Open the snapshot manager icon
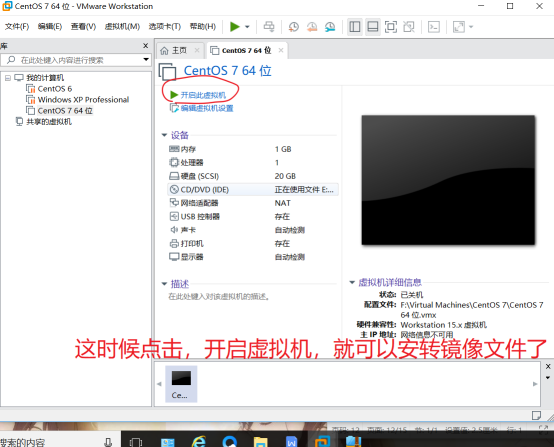 coord(330,27)
